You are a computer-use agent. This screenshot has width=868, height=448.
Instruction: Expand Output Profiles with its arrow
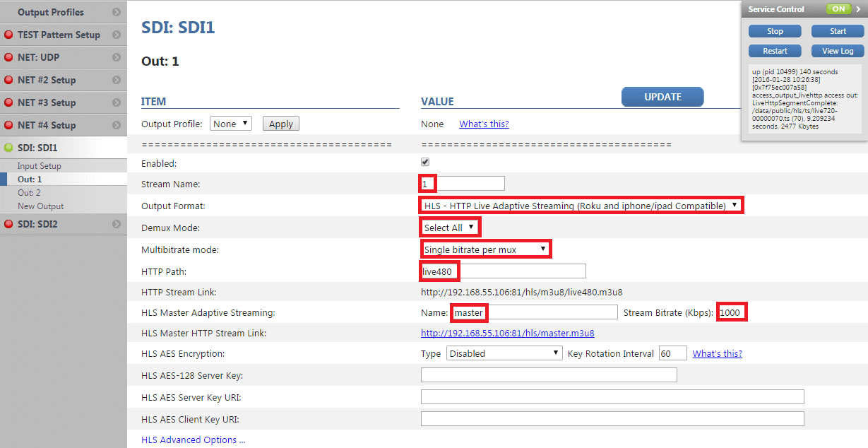click(x=117, y=12)
